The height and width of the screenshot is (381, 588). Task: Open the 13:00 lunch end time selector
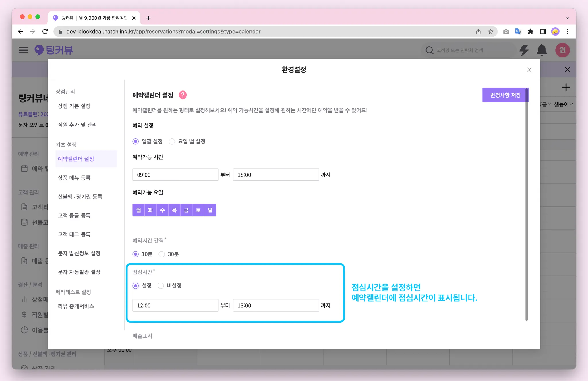(276, 305)
